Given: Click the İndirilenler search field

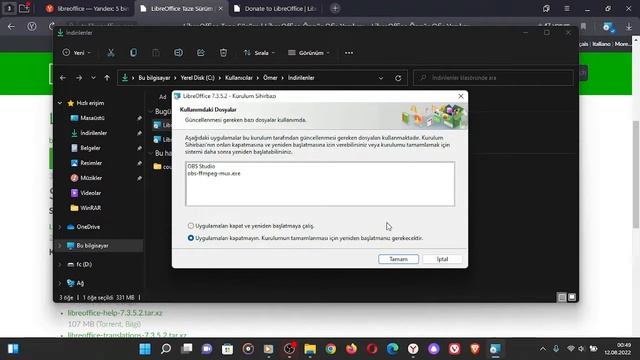Looking at the screenshot, I should [x=493, y=78].
